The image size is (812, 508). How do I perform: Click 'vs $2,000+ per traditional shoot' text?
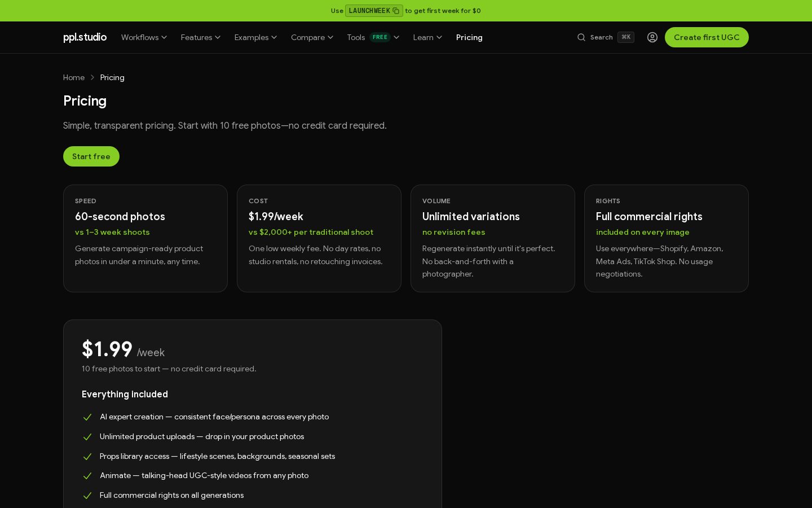point(311,232)
